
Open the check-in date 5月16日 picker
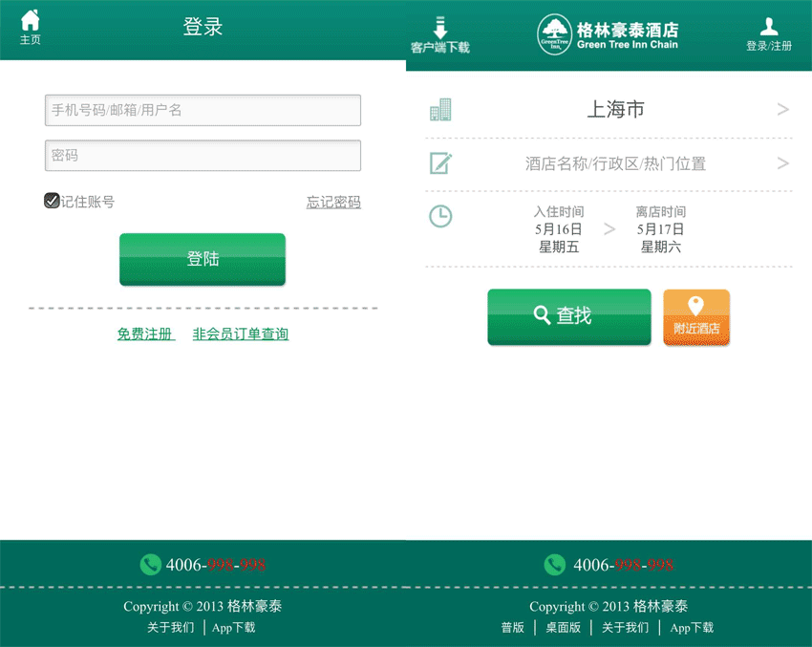559,229
